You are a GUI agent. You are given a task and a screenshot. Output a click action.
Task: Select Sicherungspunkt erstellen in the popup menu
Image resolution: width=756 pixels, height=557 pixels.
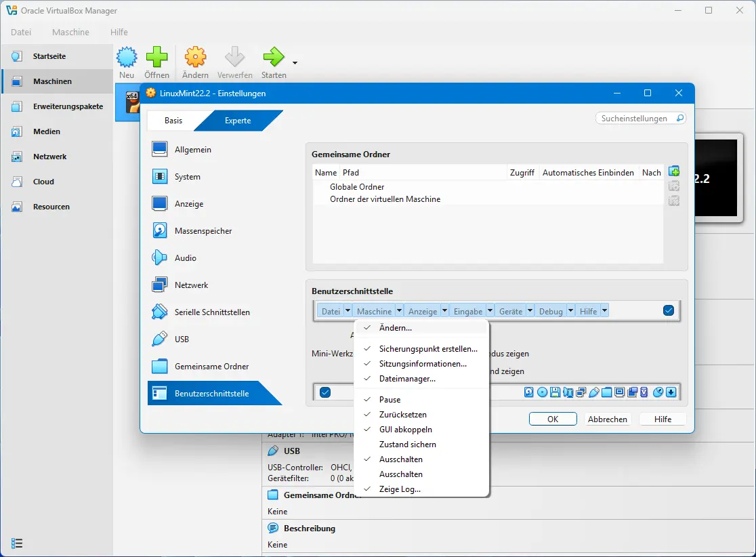coord(428,349)
